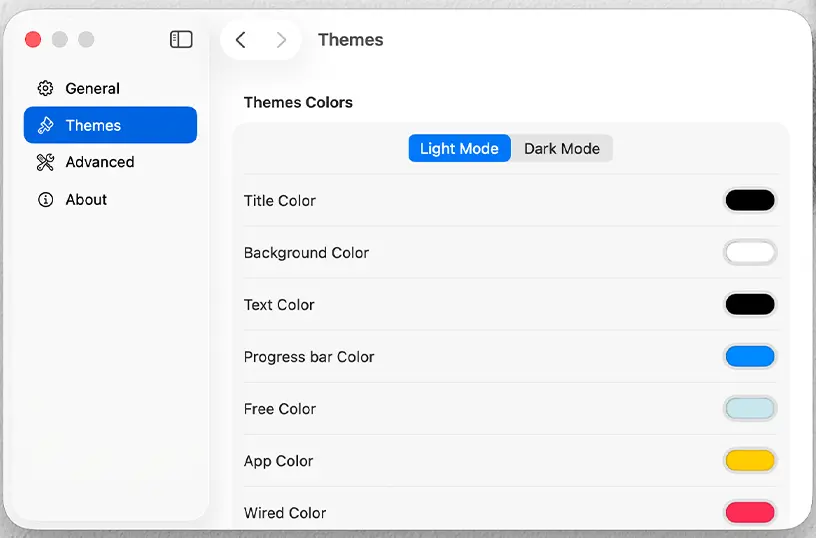The height and width of the screenshot is (538, 816).
Task: Open the General settings section
Action: (92, 88)
